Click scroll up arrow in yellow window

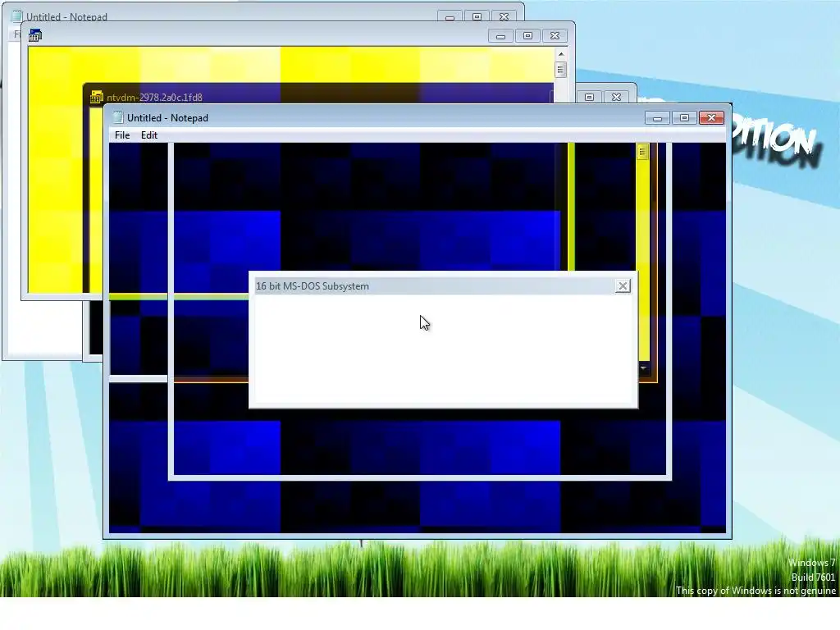561,54
